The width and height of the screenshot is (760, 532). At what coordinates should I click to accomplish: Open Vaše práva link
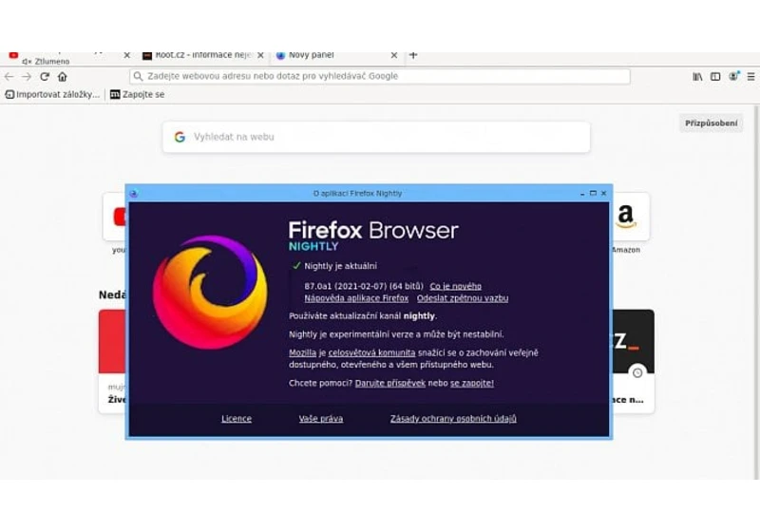click(x=321, y=419)
